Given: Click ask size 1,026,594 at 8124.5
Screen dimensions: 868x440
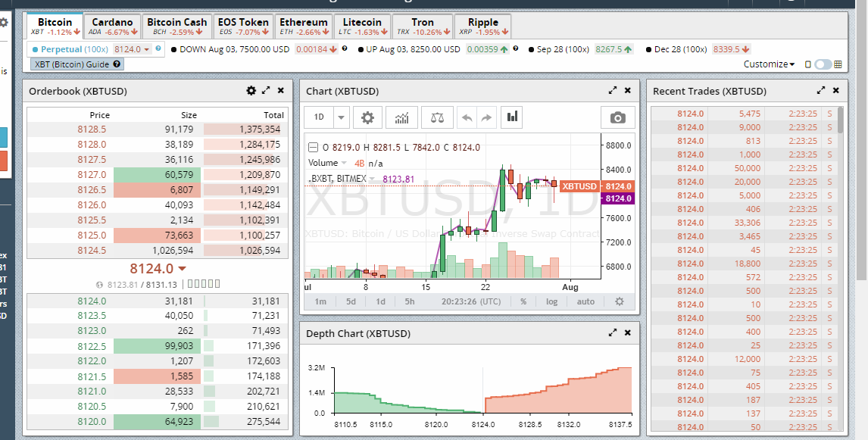Looking at the screenshot, I should pyautogui.click(x=172, y=250).
